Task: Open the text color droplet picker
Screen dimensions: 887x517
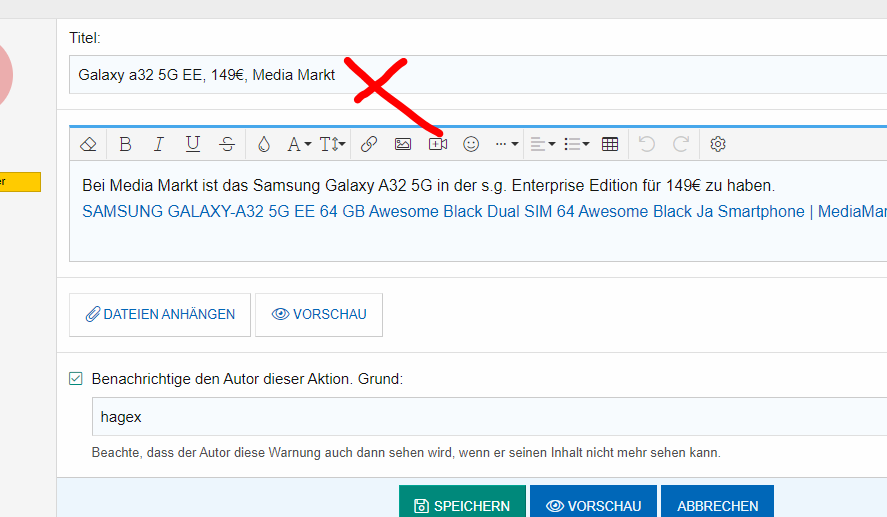Action: [x=263, y=144]
